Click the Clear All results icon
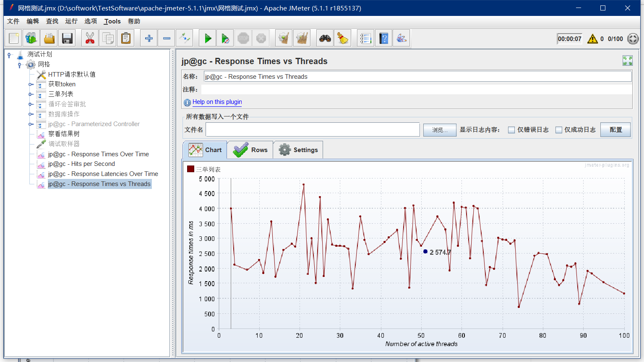Viewport: 644px width, 362px height. pos(302,39)
